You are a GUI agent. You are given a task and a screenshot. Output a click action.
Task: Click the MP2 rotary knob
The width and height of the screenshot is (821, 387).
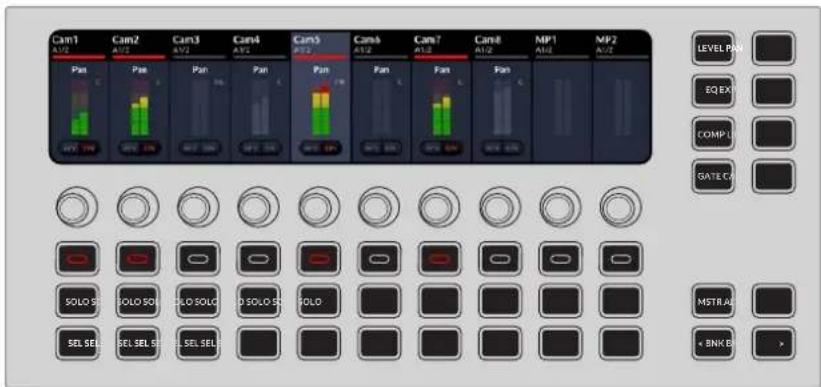click(620, 207)
